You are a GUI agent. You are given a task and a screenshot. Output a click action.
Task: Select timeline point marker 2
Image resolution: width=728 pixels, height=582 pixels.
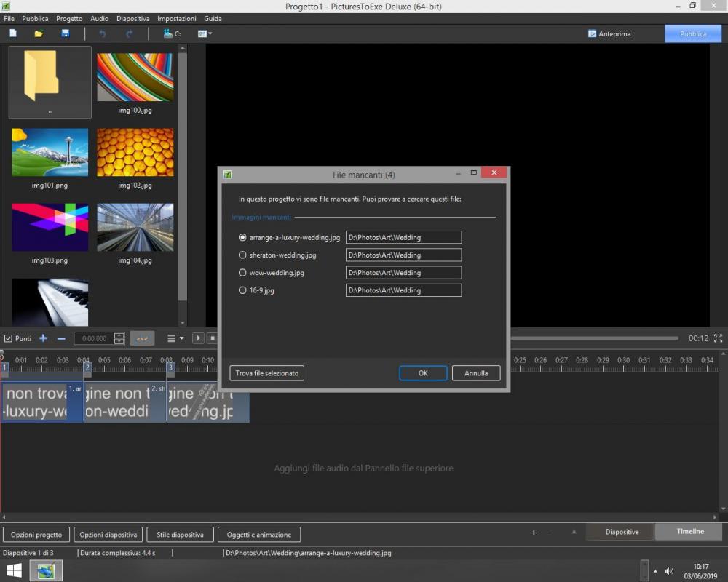pyautogui.click(x=87, y=367)
